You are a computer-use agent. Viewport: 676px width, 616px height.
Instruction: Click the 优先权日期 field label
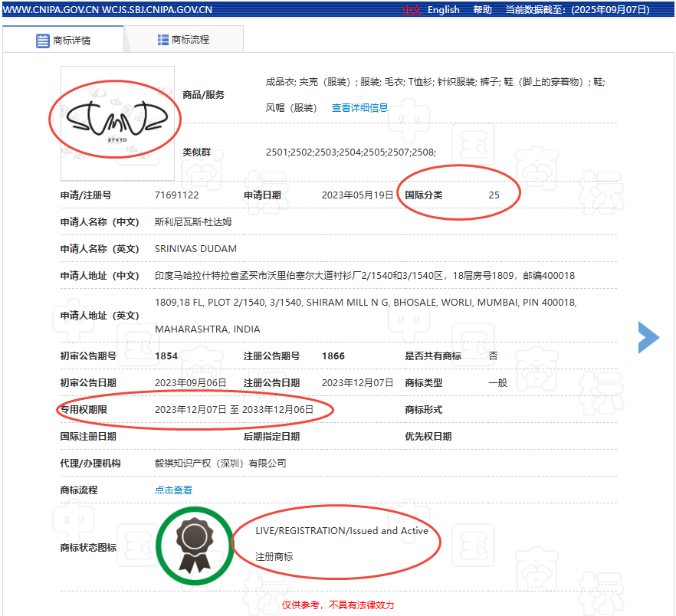(x=428, y=437)
